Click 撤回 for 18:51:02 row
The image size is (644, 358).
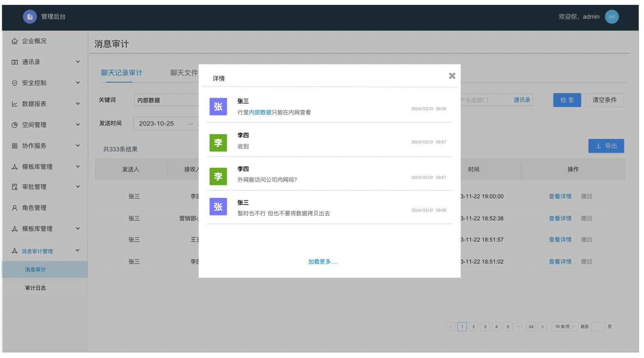pyautogui.click(x=586, y=262)
